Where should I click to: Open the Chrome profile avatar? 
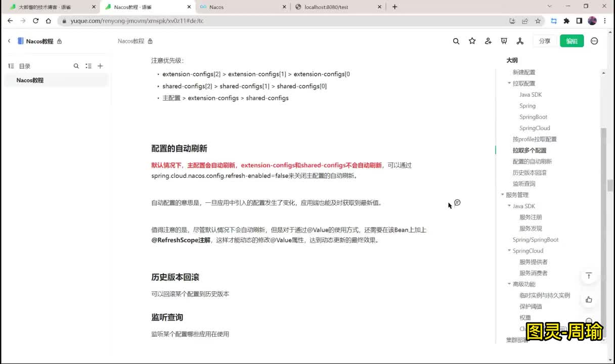pyautogui.click(x=592, y=21)
